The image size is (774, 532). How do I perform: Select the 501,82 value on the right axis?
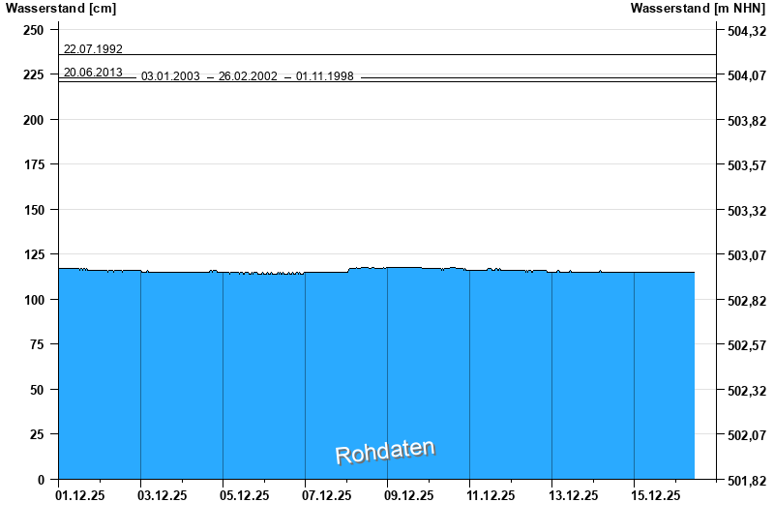click(746, 480)
